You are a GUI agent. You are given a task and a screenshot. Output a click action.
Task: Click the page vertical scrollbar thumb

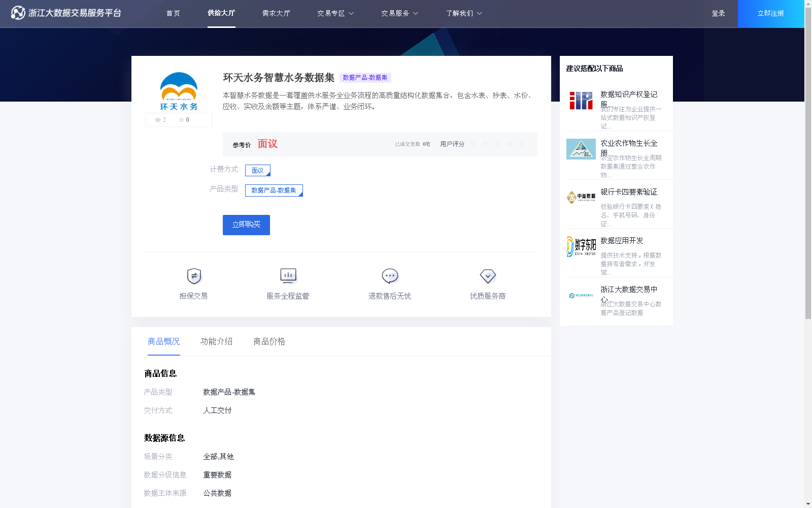[808, 163]
